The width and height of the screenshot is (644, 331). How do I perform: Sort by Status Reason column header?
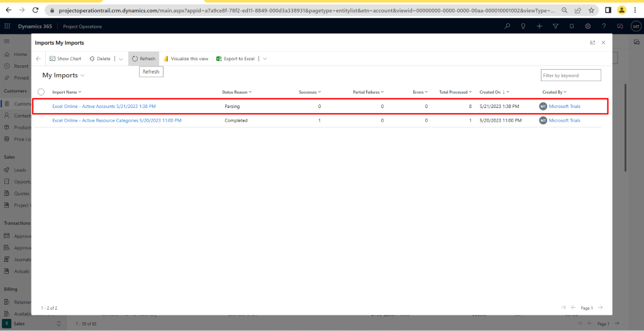pyautogui.click(x=236, y=92)
